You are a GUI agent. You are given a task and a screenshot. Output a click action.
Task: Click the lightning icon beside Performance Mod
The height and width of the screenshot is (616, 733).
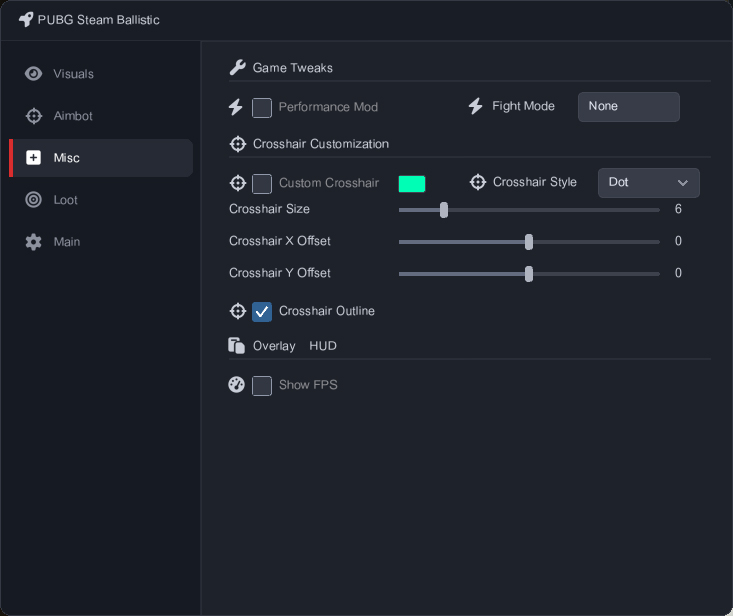pyautogui.click(x=236, y=107)
